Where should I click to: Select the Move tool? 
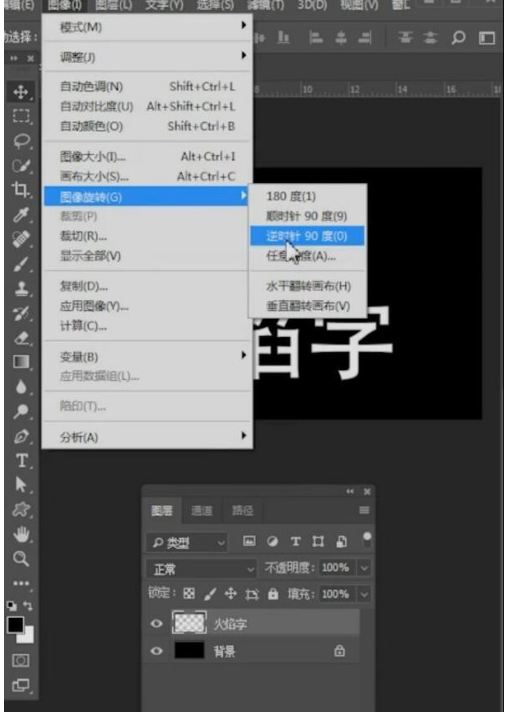21,92
